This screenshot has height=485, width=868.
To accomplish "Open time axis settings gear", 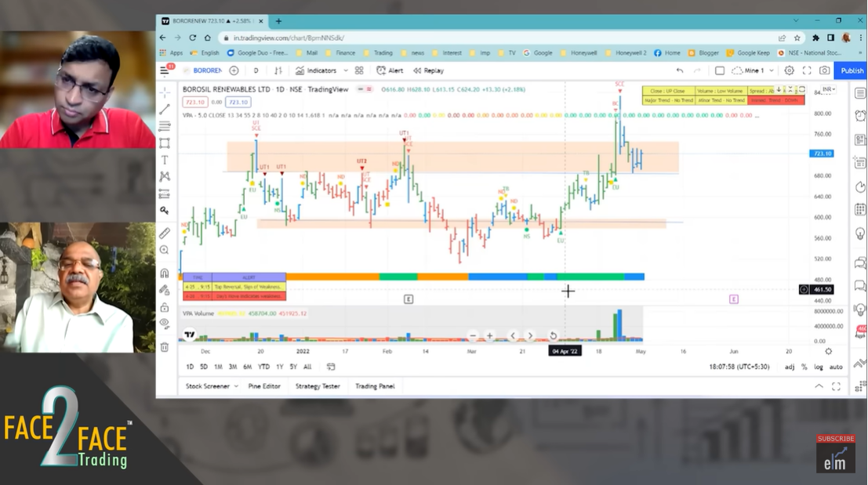I will coord(828,351).
